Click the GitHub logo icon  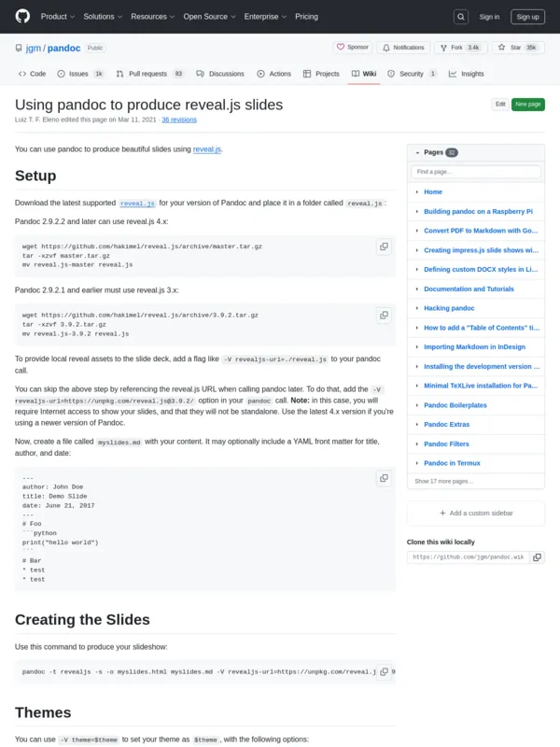[22, 16]
